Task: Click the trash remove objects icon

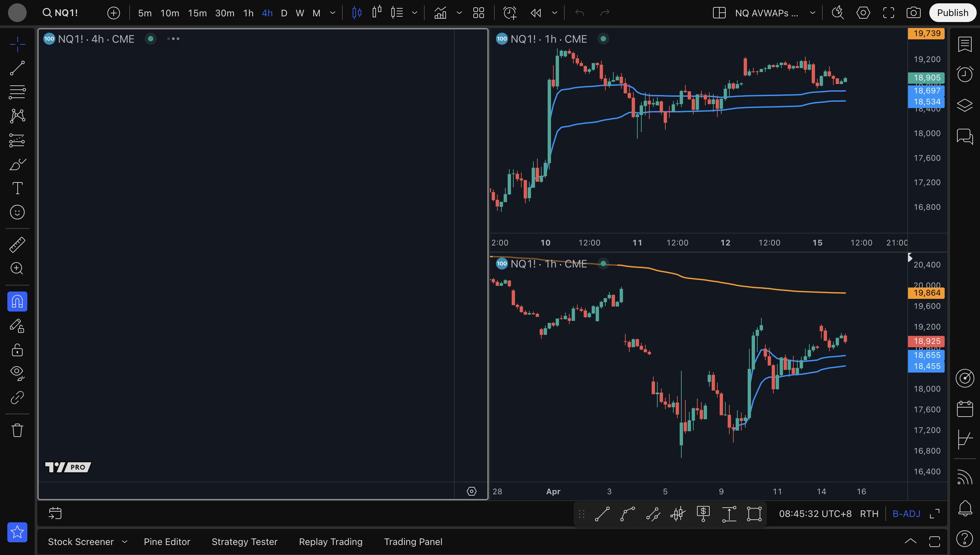Action: [17, 430]
